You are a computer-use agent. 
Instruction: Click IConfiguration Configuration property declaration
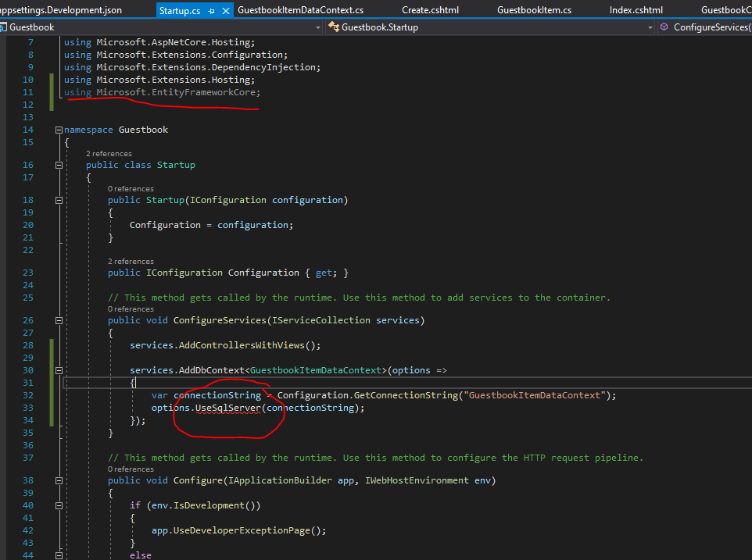coord(227,273)
